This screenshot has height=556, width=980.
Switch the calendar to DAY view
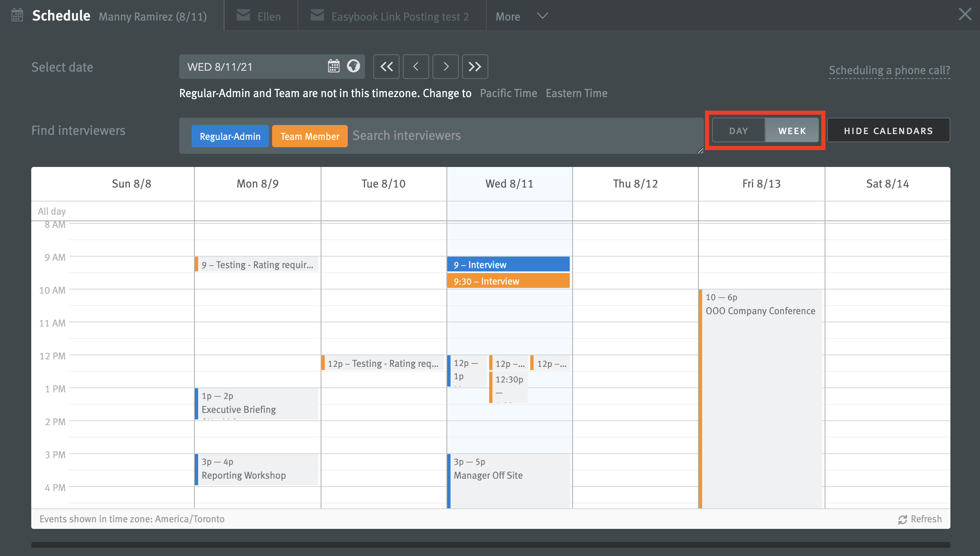(739, 130)
